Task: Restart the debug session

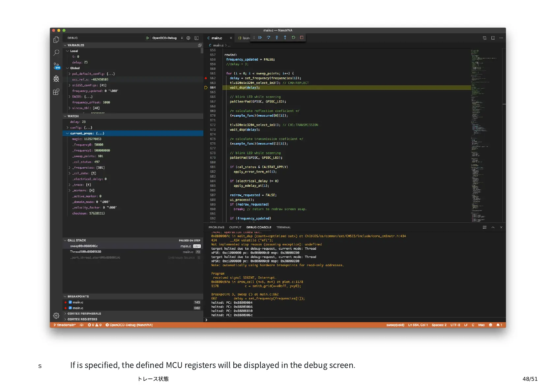Action: 293,38
